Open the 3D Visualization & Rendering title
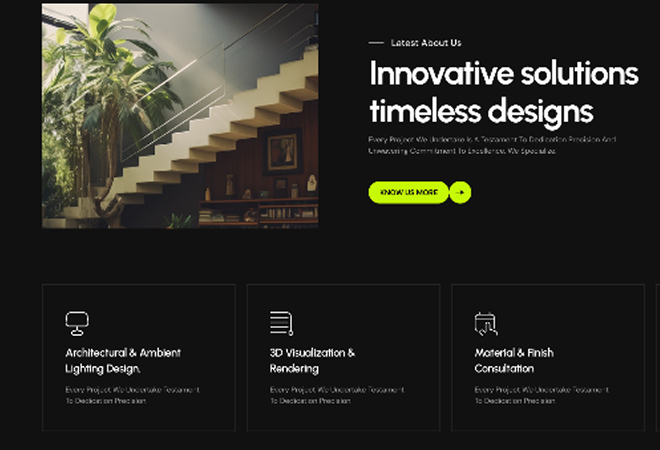The image size is (660, 450). pyautogui.click(x=312, y=361)
